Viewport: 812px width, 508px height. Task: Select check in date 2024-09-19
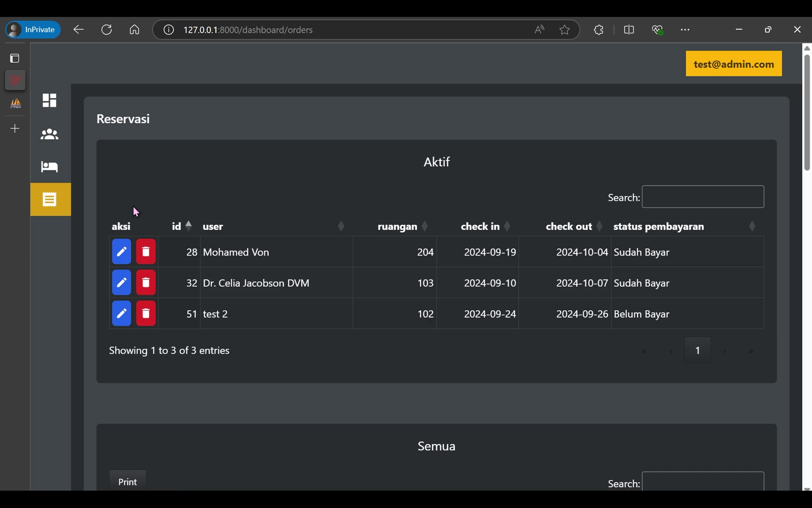490,252
